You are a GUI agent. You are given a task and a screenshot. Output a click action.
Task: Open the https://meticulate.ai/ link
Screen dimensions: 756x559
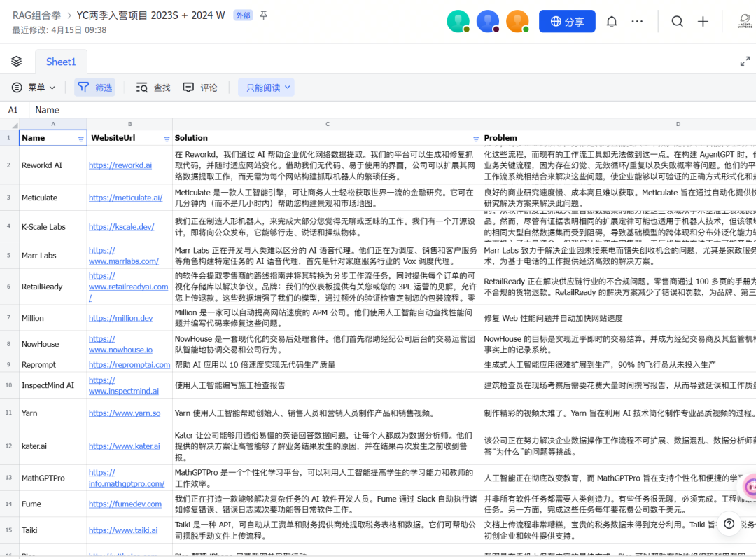pos(125,198)
